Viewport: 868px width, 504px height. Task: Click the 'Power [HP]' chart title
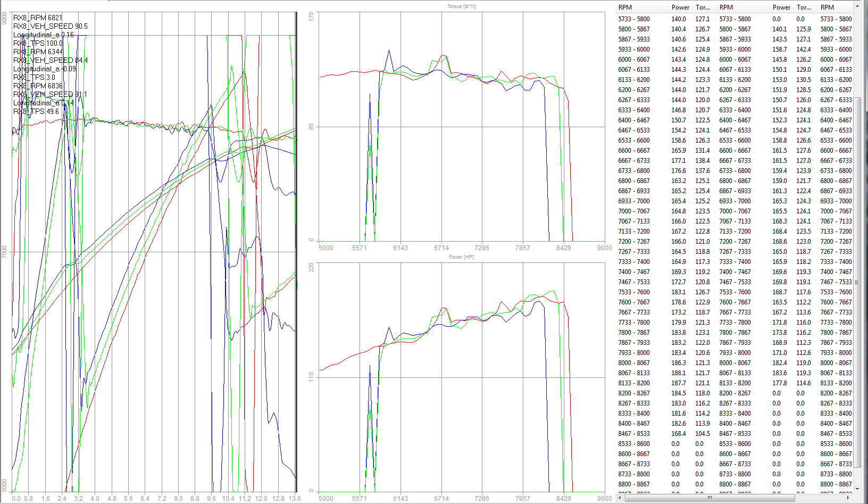point(461,257)
